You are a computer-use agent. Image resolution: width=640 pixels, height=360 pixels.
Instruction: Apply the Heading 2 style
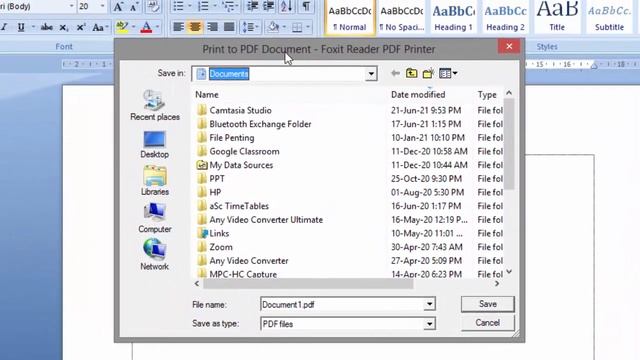pos(505,17)
